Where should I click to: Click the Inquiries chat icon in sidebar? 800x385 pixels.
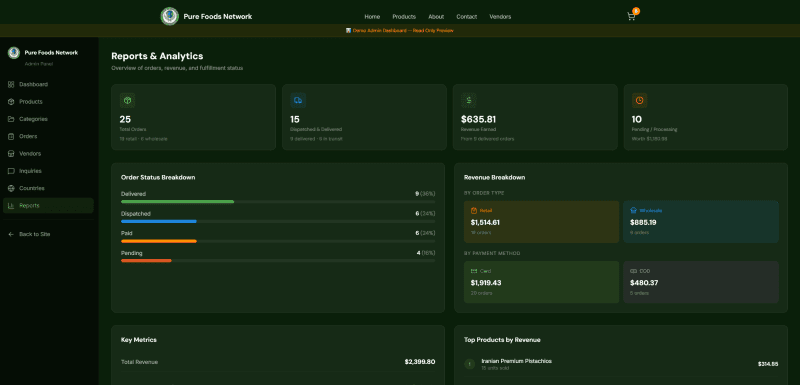click(11, 171)
